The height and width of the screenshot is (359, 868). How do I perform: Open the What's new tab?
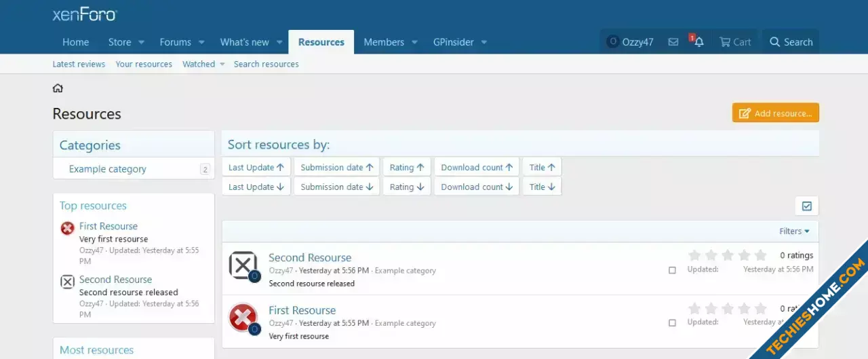245,42
